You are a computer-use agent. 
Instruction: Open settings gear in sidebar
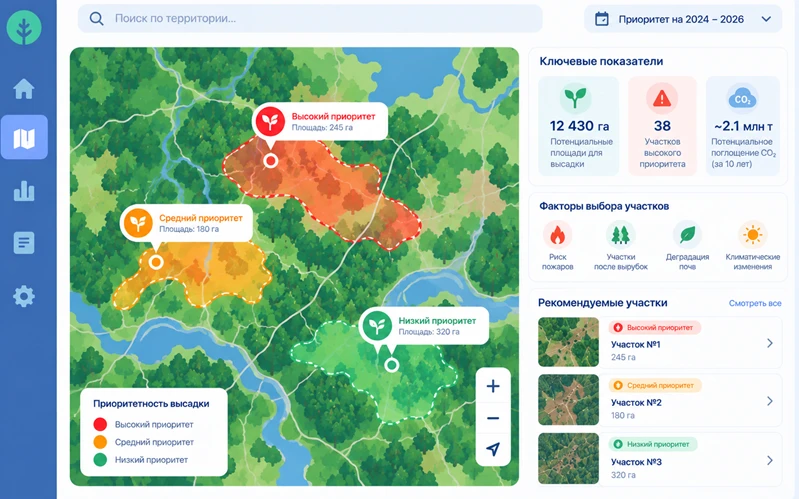24,296
